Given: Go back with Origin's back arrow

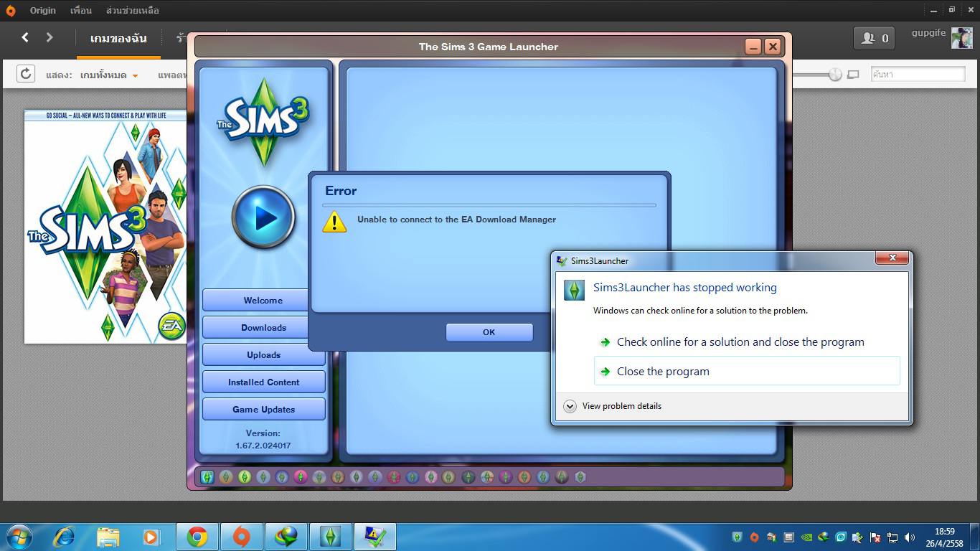Looking at the screenshot, I should click(25, 37).
